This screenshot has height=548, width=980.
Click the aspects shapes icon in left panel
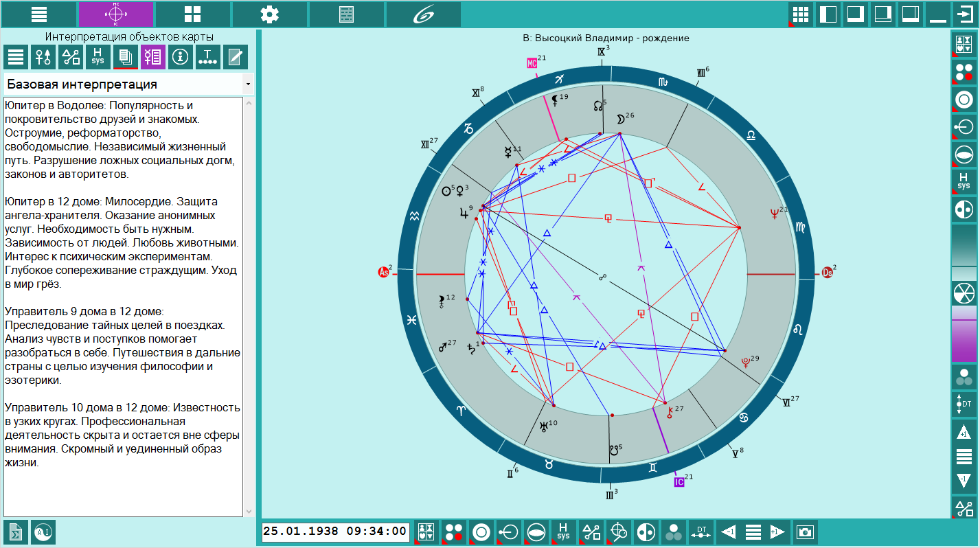tap(71, 57)
